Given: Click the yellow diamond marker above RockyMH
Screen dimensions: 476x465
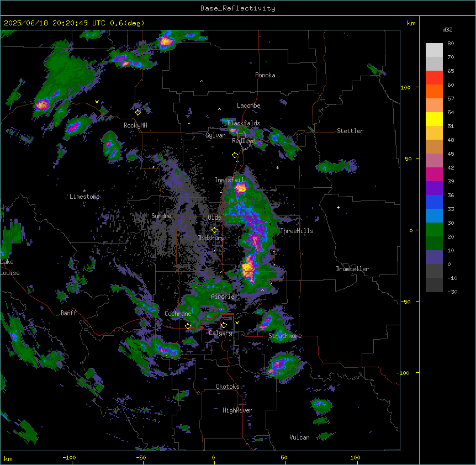Looking at the screenshot, I should pyautogui.click(x=137, y=112).
